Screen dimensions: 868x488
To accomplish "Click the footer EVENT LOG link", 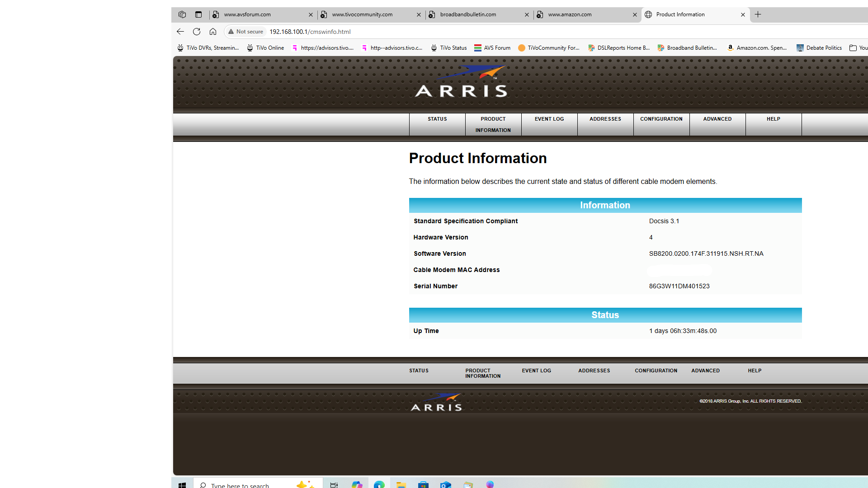I will pos(537,371).
